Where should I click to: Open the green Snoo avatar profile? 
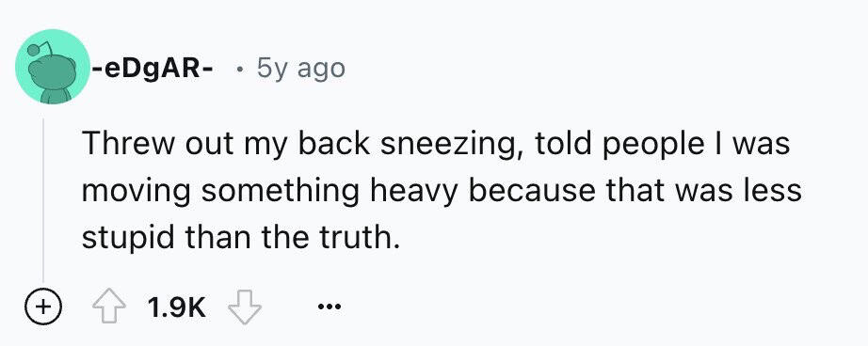point(53,67)
